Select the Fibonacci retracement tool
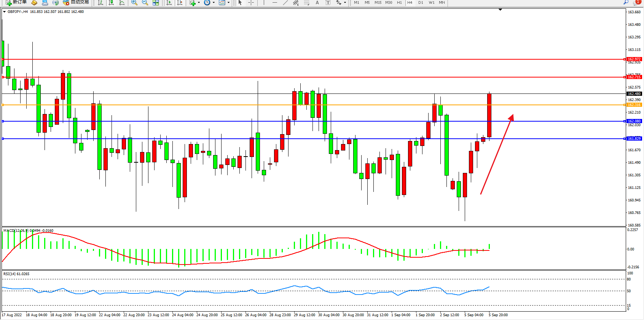Viewport: 644px width, 320px height. click(x=306, y=2)
